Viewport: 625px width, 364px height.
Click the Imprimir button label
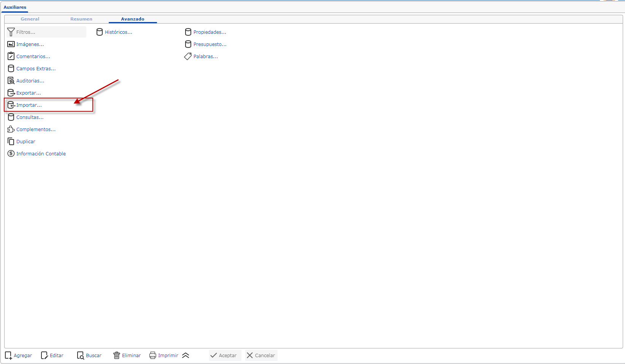pos(168,356)
